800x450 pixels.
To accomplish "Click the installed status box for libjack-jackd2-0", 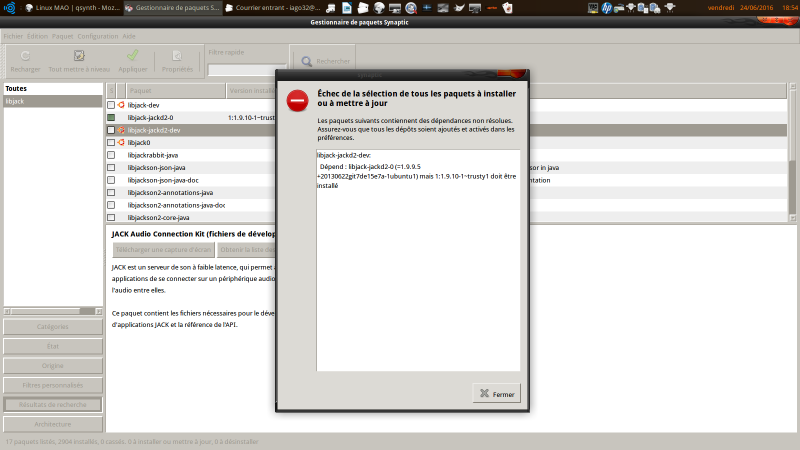I will pyautogui.click(x=111, y=118).
